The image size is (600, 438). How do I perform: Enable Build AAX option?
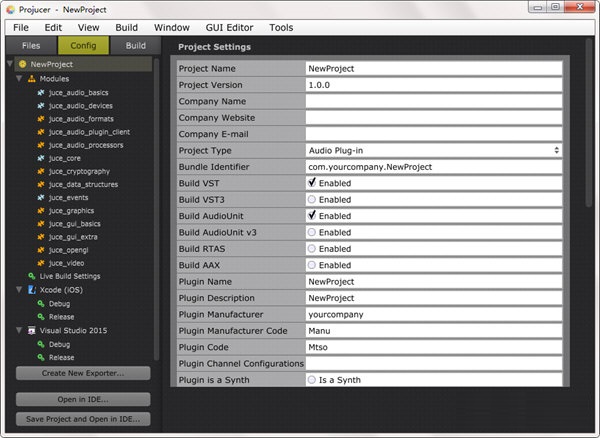(x=312, y=265)
